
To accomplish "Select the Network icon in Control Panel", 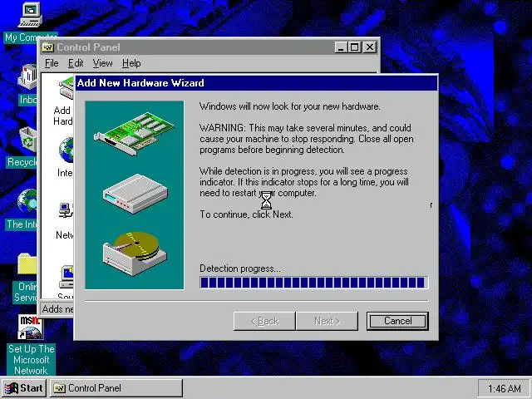I will coord(66,210).
